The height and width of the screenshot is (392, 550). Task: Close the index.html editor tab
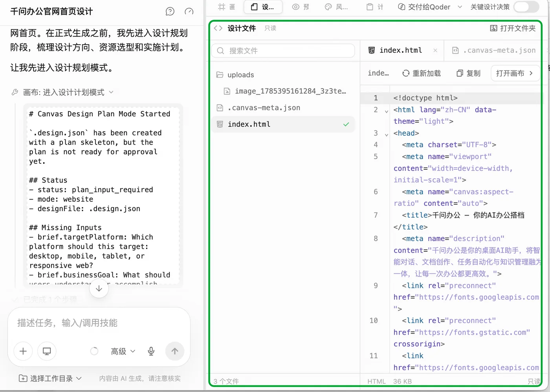click(435, 50)
